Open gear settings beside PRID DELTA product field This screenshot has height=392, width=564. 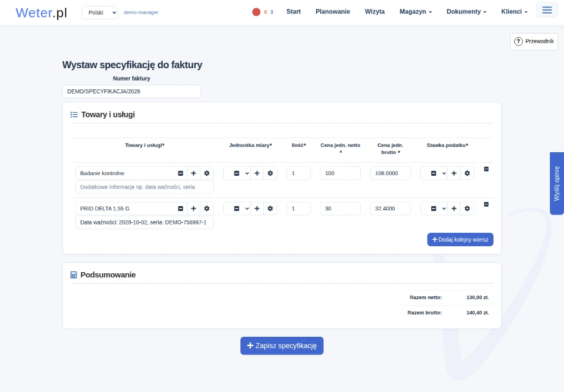[x=207, y=209]
